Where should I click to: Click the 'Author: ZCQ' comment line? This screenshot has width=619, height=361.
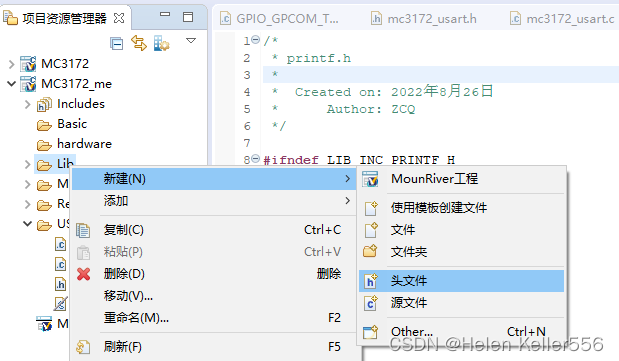pos(371,109)
